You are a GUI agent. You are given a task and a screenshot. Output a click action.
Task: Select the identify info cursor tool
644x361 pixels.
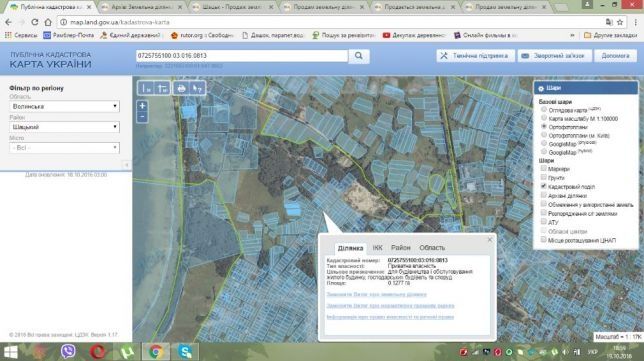coord(198,88)
